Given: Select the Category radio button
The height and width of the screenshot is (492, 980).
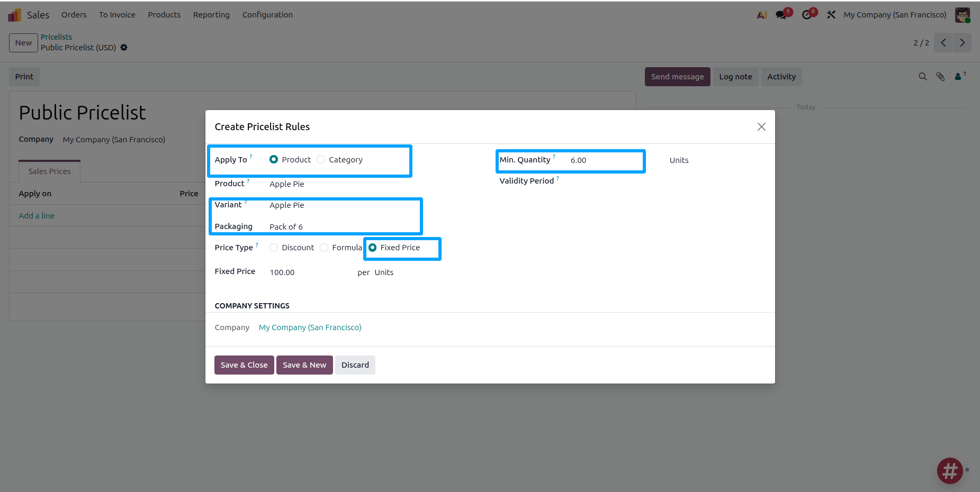Looking at the screenshot, I should 321,159.
